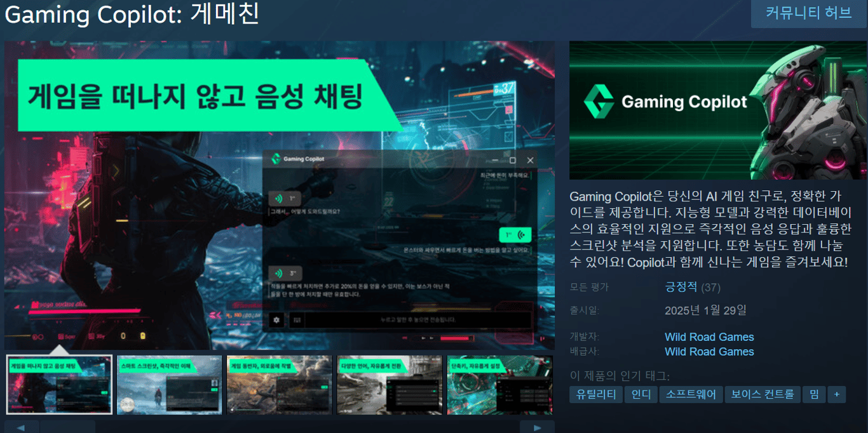
Task: Click the Gaming Copilot green logo in header image
Action: pyautogui.click(x=599, y=102)
